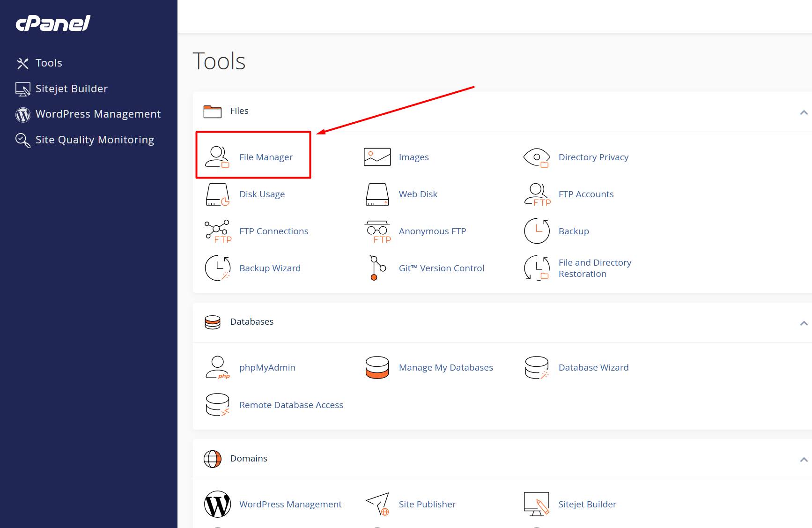Click the Site Publisher paper plane icon
812x528 pixels.
click(x=377, y=504)
